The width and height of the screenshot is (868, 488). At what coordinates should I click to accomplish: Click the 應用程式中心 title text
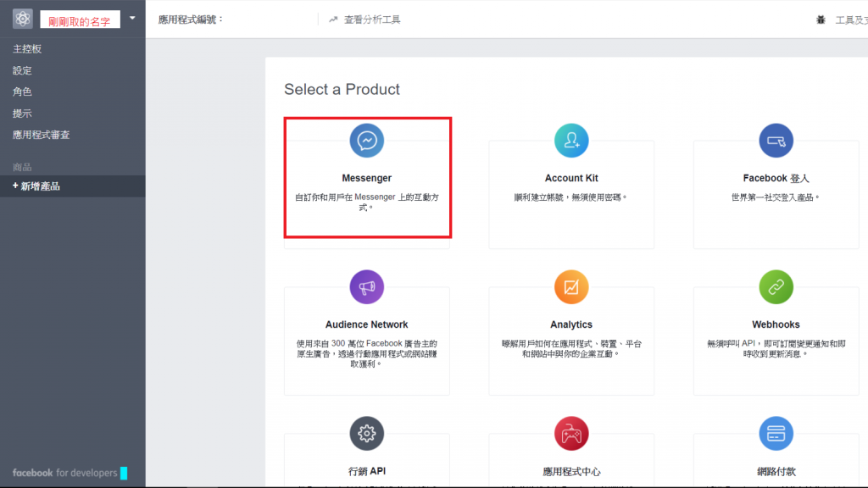(571, 472)
